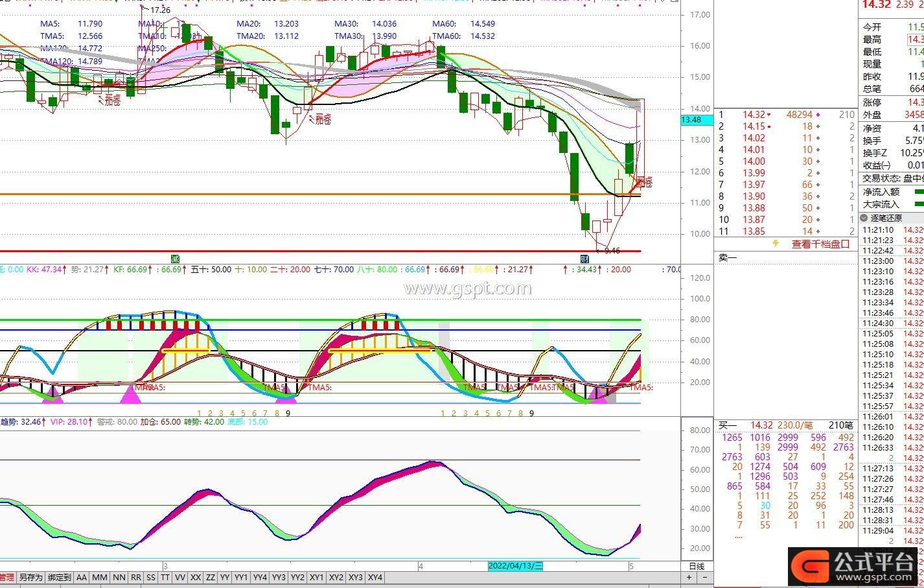Select the ZZ tab
This screenshot has width=924, height=588.
(x=211, y=577)
